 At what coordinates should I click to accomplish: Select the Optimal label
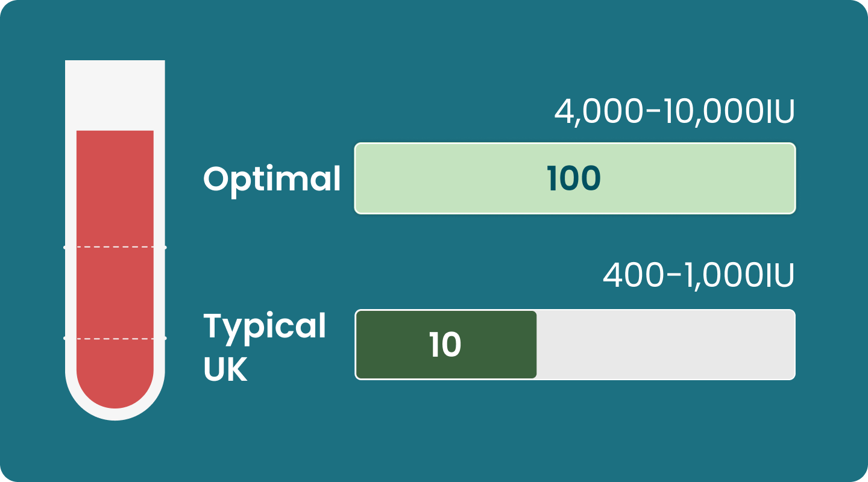coord(272,179)
